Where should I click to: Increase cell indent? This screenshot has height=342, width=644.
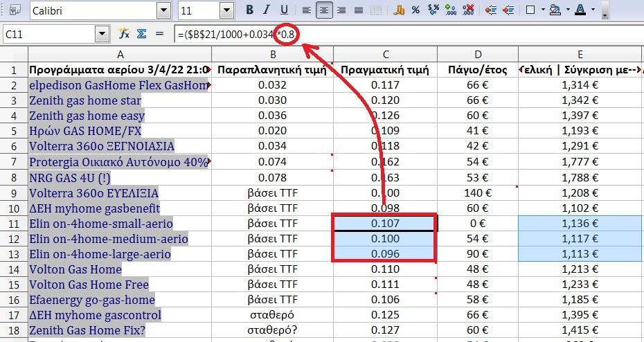508,10
